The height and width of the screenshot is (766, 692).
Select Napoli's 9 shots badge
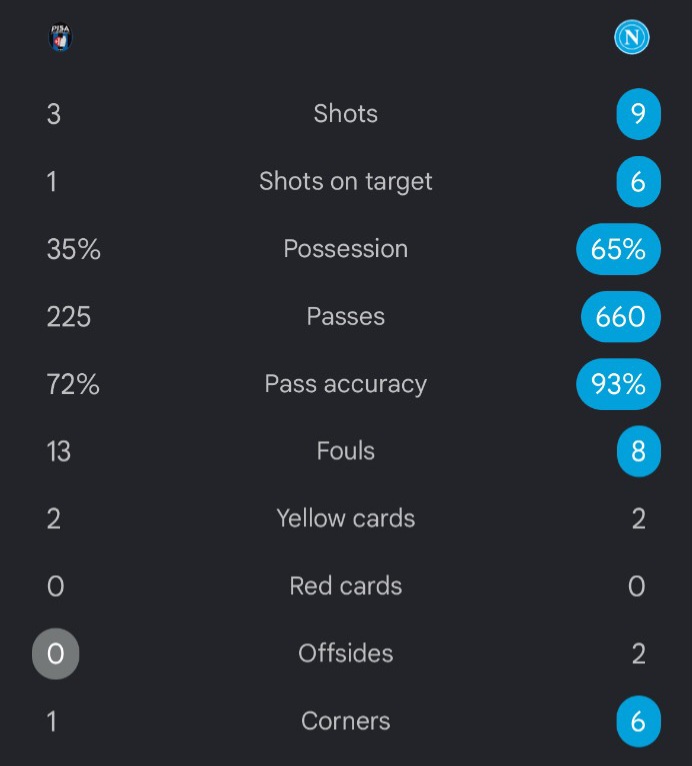point(638,114)
